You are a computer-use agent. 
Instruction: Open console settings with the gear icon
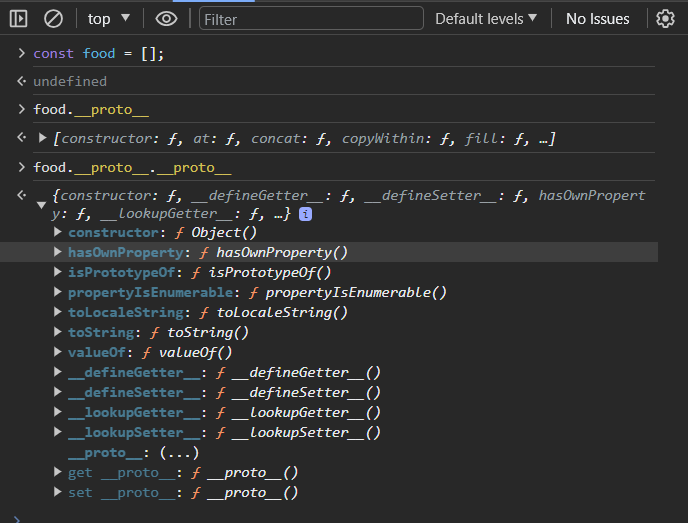click(665, 18)
